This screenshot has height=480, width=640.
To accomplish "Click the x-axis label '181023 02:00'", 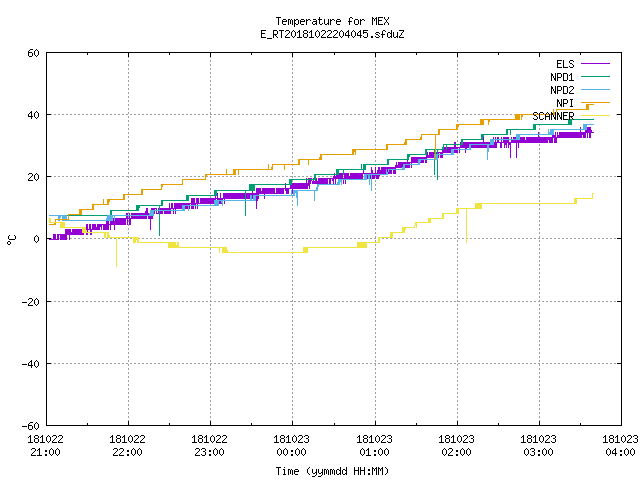I will 456,446.
